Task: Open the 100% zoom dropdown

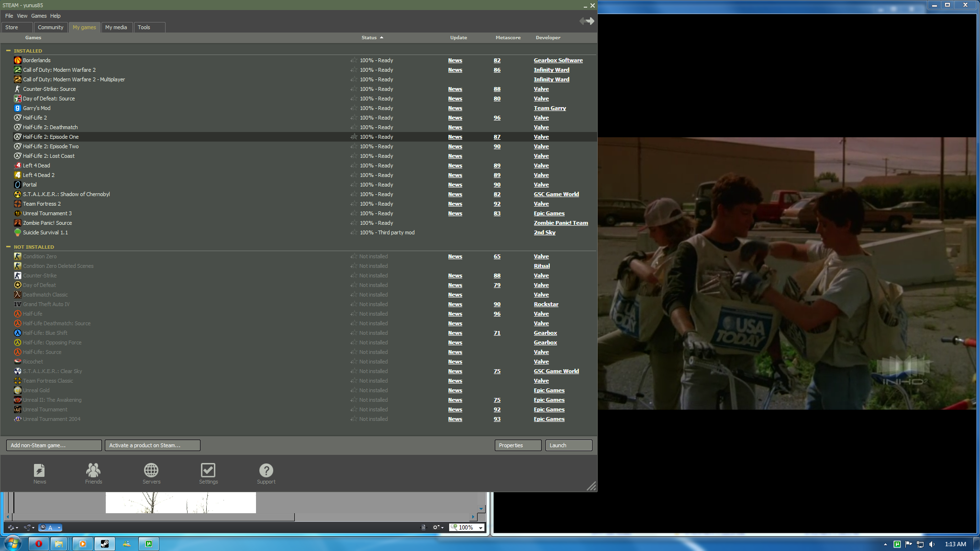Action: click(480, 528)
